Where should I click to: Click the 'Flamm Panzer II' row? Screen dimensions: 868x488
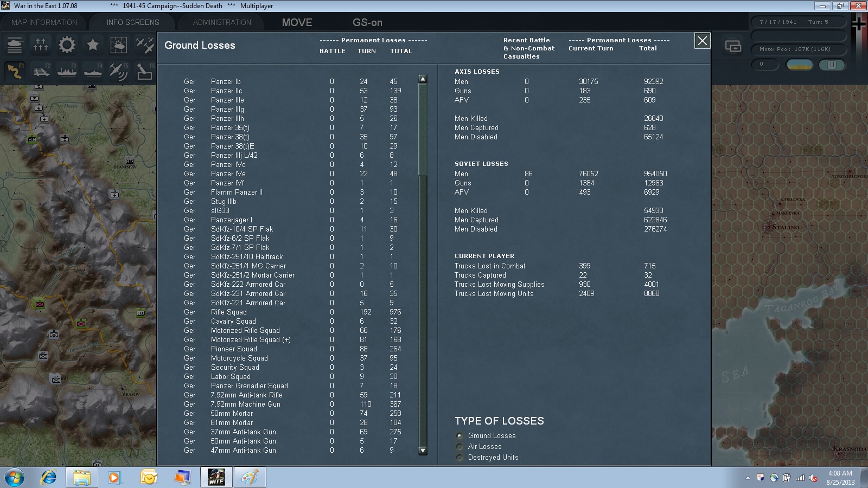[x=293, y=192]
